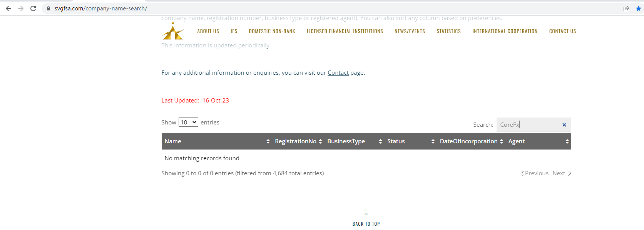Share this page via share icon

click(x=626, y=8)
